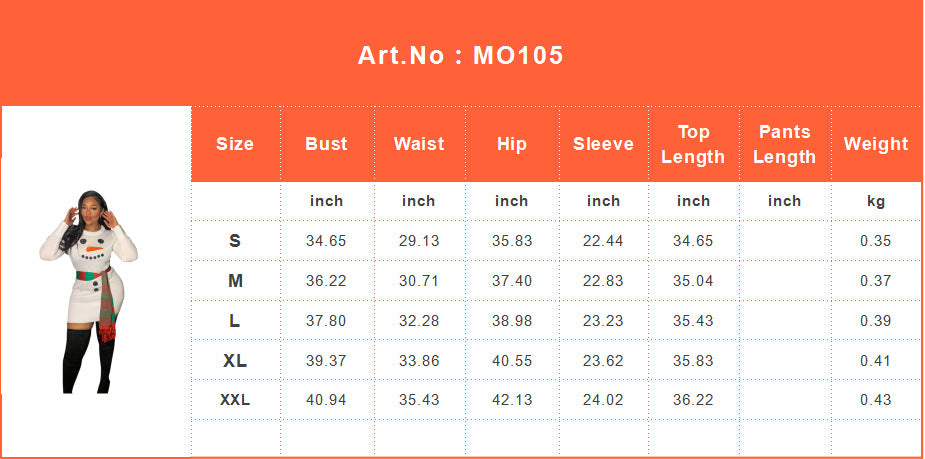Select the Sleeve column header
Image resolution: width=925 pixels, height=459 pixels.
pyautogui.click(x=603, y=144)
